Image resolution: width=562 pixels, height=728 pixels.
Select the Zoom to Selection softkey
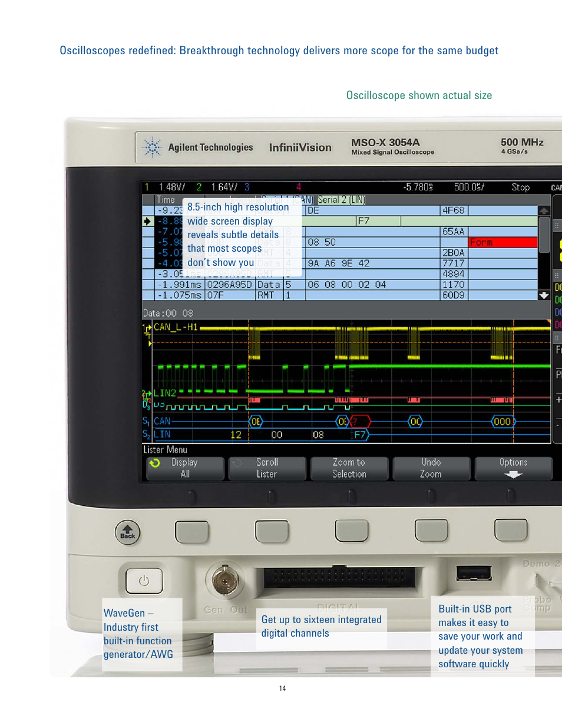[349, 468]
